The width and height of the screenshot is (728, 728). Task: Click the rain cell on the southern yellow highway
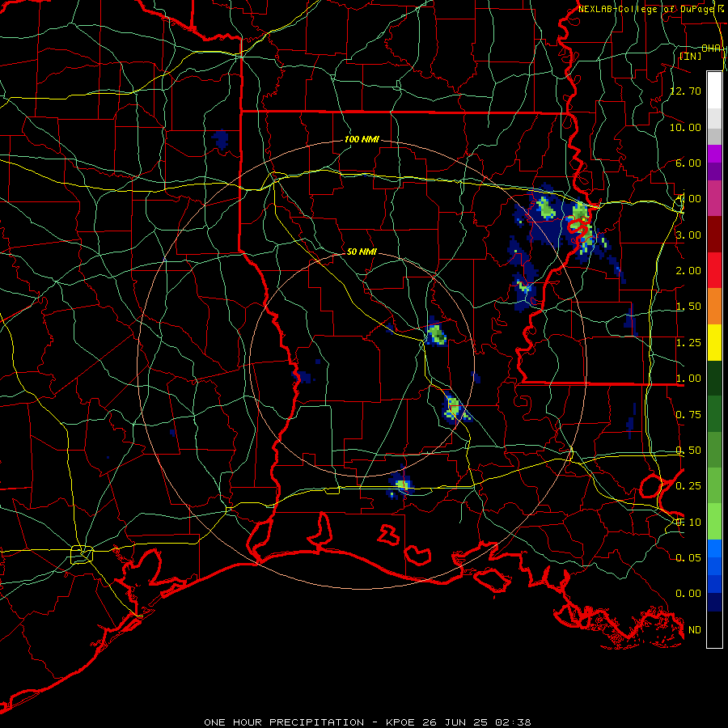click(400, 485)
